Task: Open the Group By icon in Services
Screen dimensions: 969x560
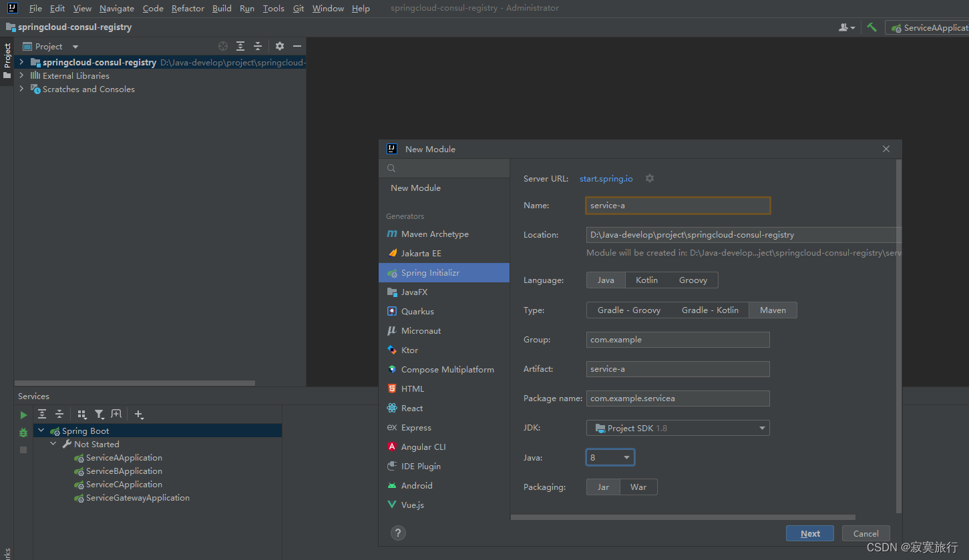Action: (82, 414)
